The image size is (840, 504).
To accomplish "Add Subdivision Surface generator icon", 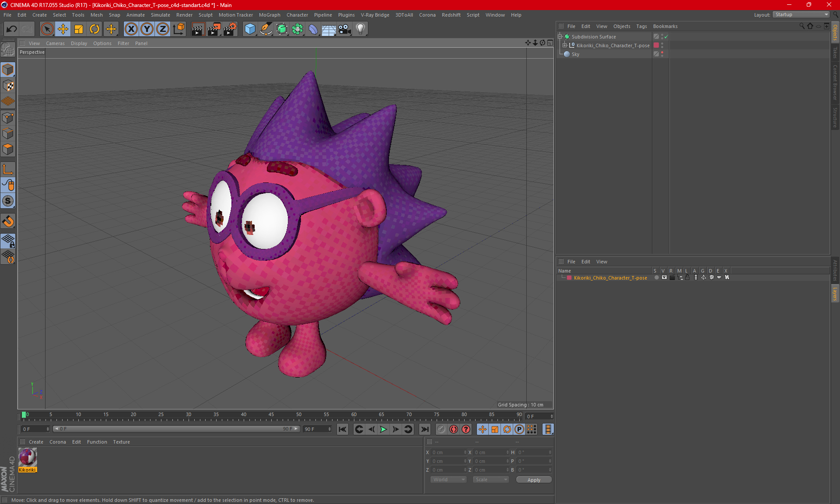I will point(282,29).
